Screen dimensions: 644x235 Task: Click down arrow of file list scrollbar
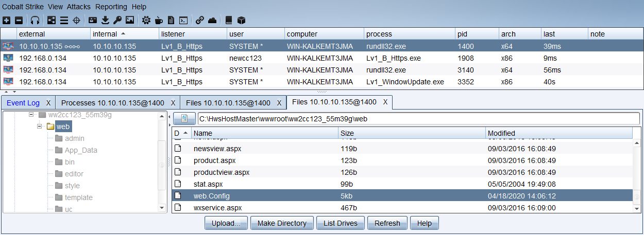[637, 208]
